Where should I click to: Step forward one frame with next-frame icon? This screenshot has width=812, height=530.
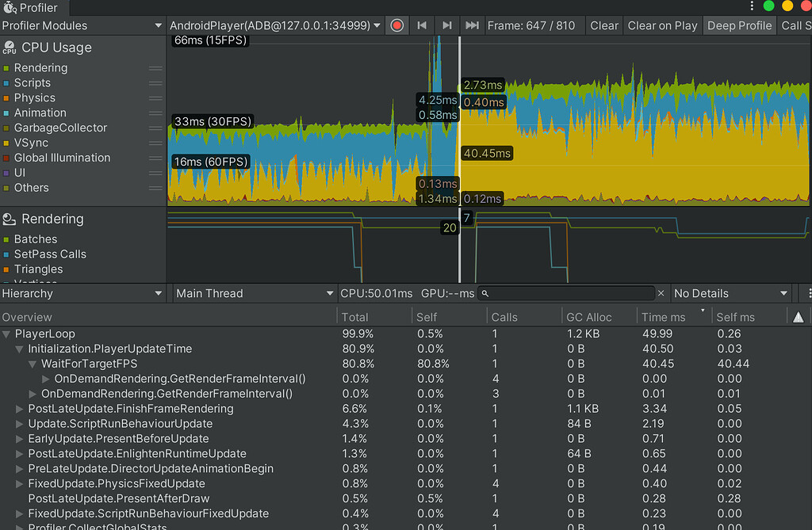point(446,25)
